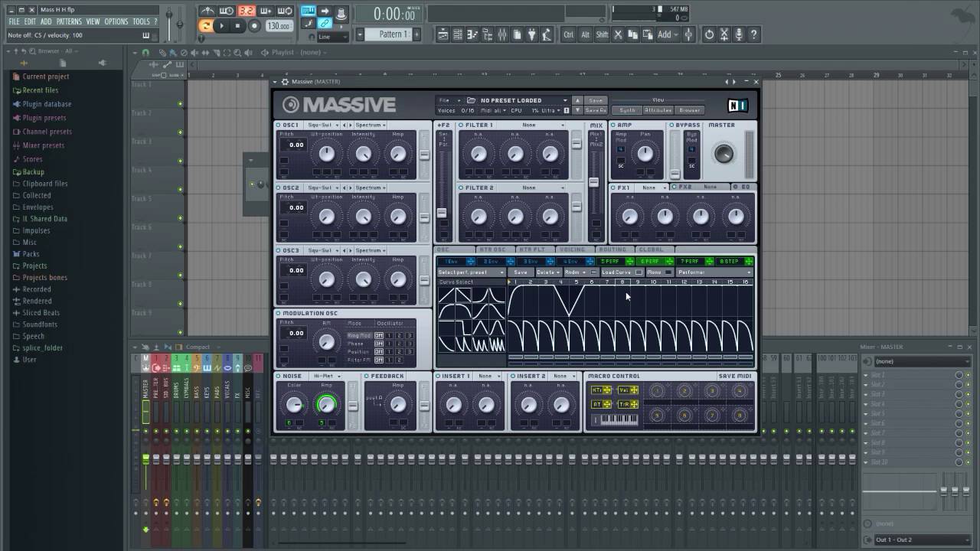Open the OPTIONS menu
980x551 pixels.
point(116,22)
